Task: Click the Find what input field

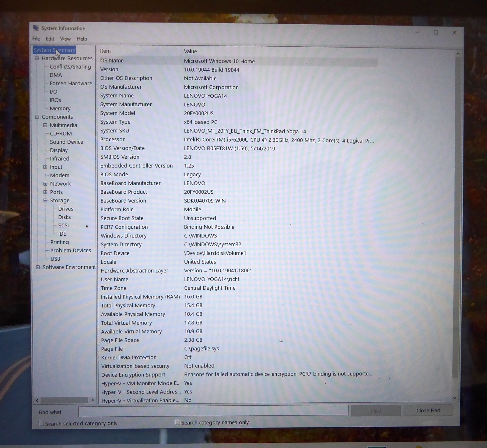Action: pos(213,411)
